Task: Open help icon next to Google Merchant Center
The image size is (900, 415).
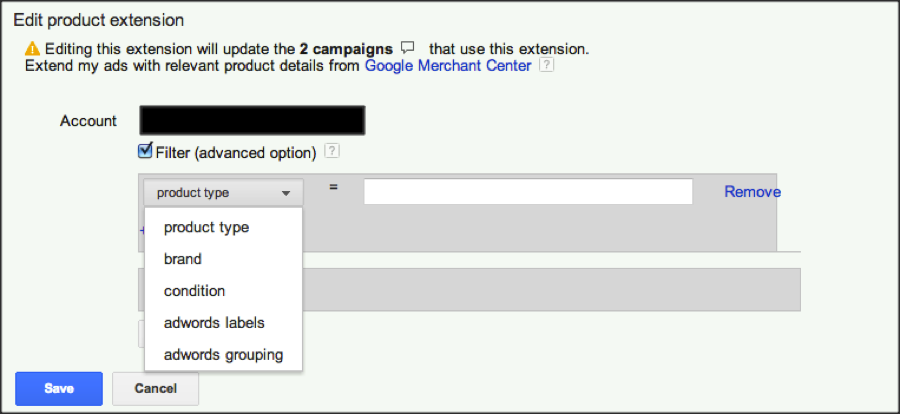Action: [x=546, y=67]
